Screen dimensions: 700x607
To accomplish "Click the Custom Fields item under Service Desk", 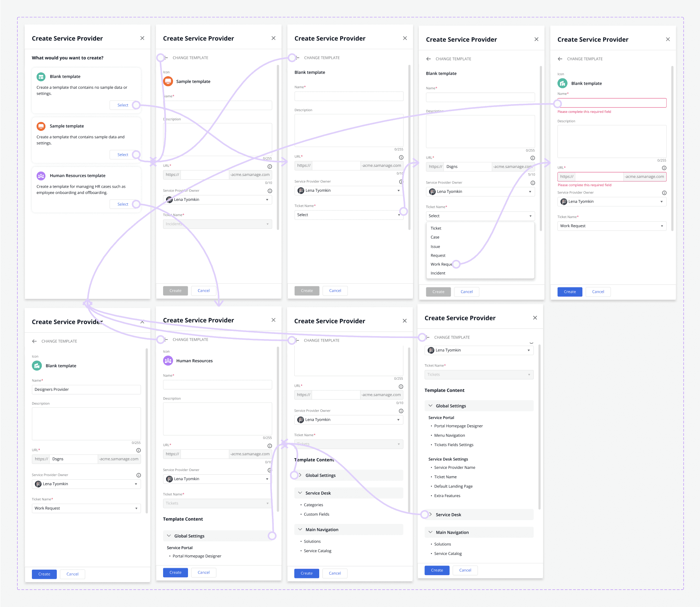I will 317,514.
